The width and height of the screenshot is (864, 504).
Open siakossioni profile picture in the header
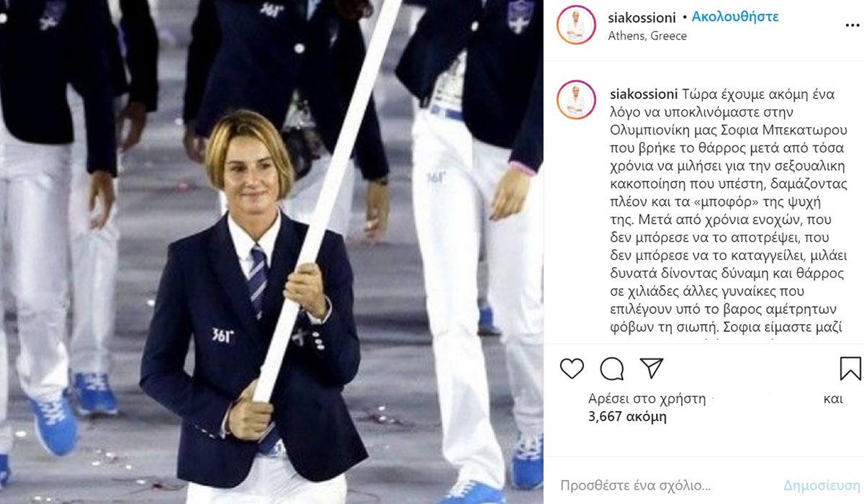(x=576, y=26)
